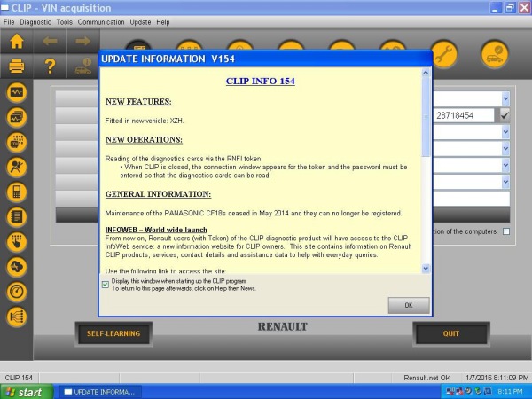Image resolution: width=532 pixels, height=399 pixels.
Task: Expand the third dropdown below 28718454 field
Action: click(505, 165)
